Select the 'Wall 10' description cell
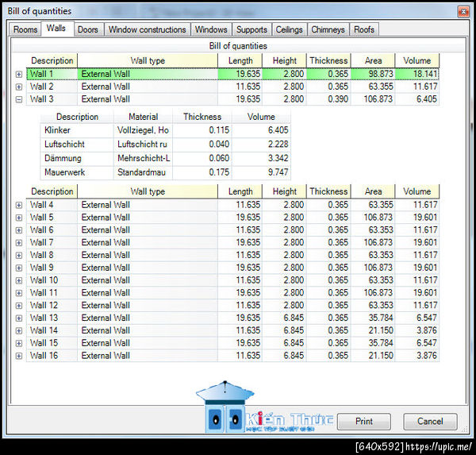The image size is (476, 455). (52, 280)
